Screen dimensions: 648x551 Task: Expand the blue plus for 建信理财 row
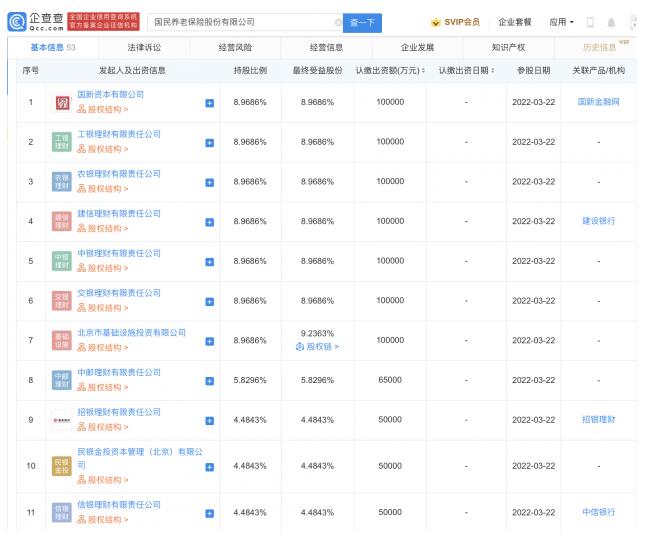click(x=209, y=221)
